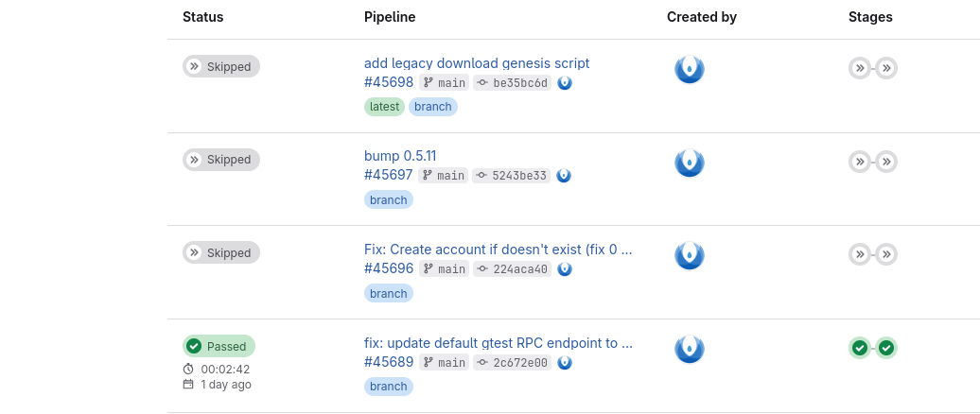Open the 'add legacy download genesis script' pipeline
This screenshot has height=414, width=980.
477,63
